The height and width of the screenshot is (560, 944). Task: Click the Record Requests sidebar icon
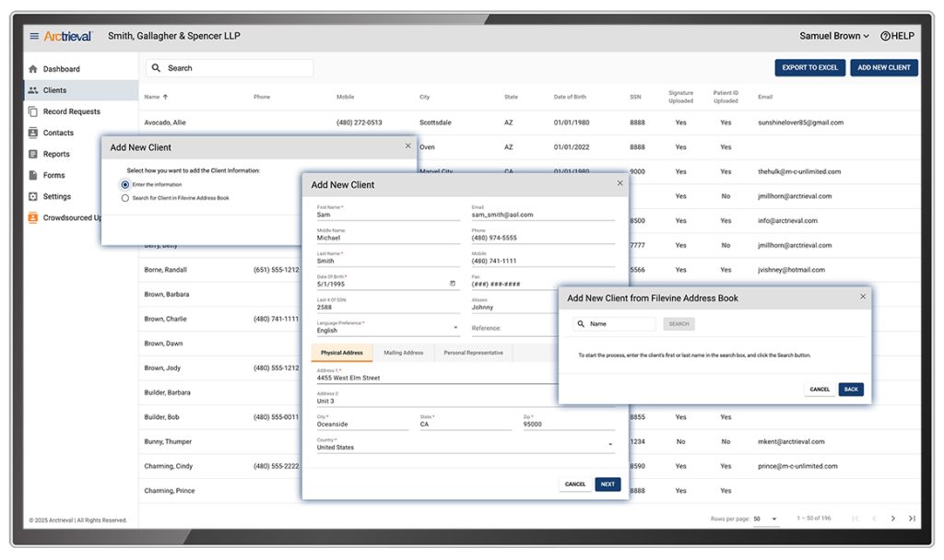tap(33, 111)
